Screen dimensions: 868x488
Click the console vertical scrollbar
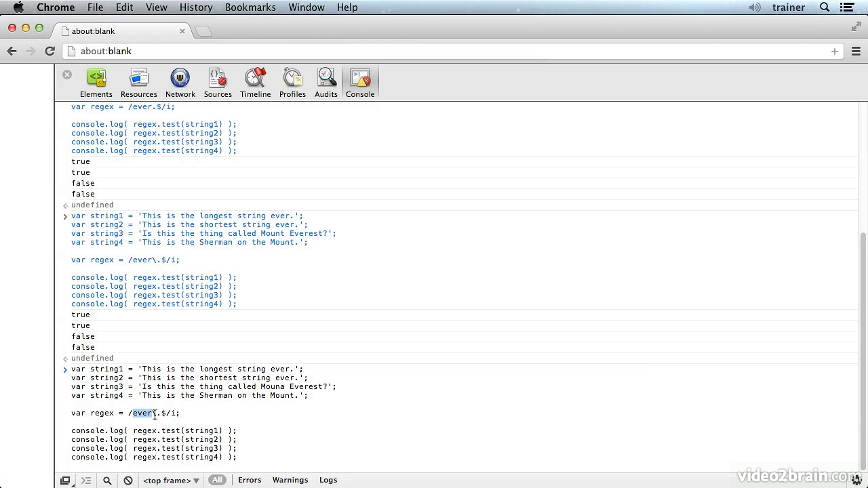[863, 349]
